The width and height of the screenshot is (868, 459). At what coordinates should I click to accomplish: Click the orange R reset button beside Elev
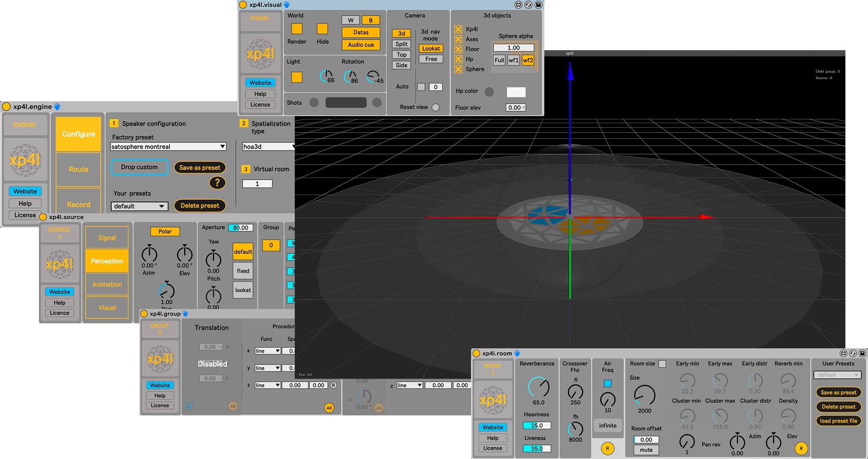click(801, 449)
